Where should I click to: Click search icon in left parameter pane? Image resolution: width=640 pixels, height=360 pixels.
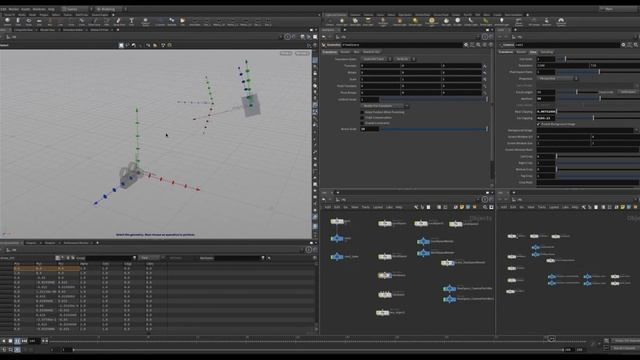(479, 45)
